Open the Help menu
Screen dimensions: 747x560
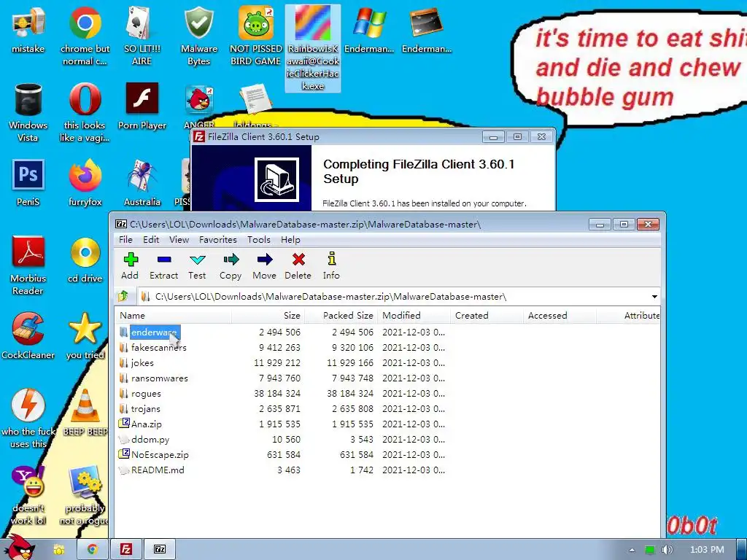click(290, 239)
